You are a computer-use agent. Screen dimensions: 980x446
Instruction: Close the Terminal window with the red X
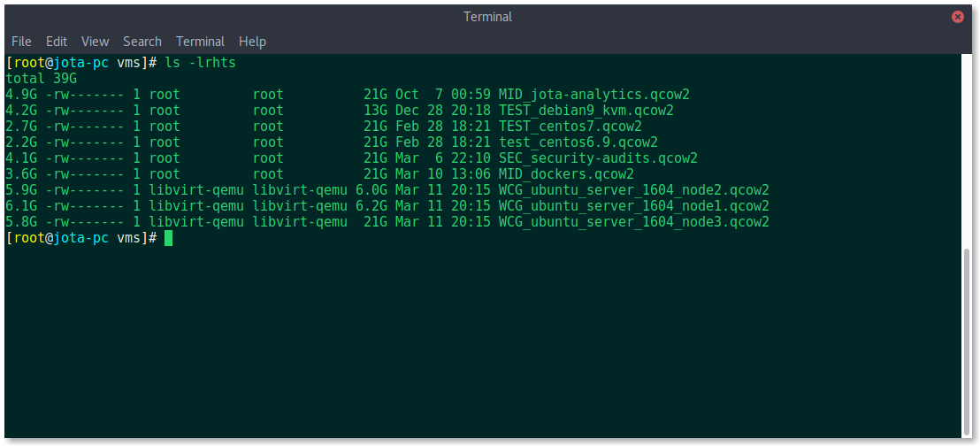pos(957,17)
